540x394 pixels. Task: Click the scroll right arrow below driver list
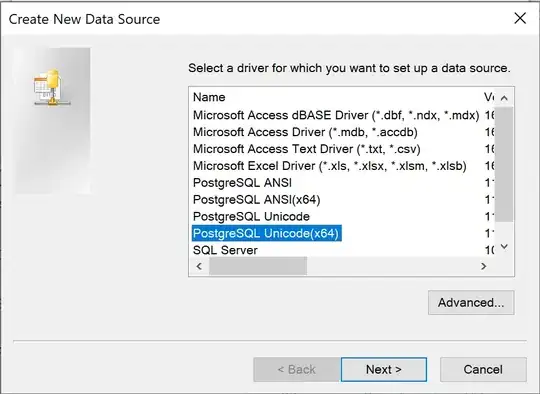click(x=484, y=266)
